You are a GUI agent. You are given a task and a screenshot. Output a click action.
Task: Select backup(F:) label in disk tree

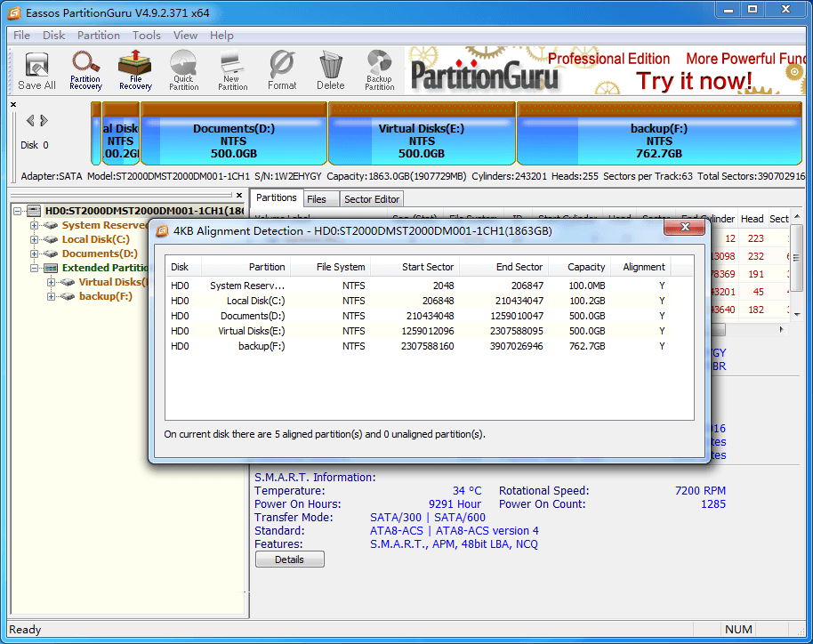(x=106, y=296)
